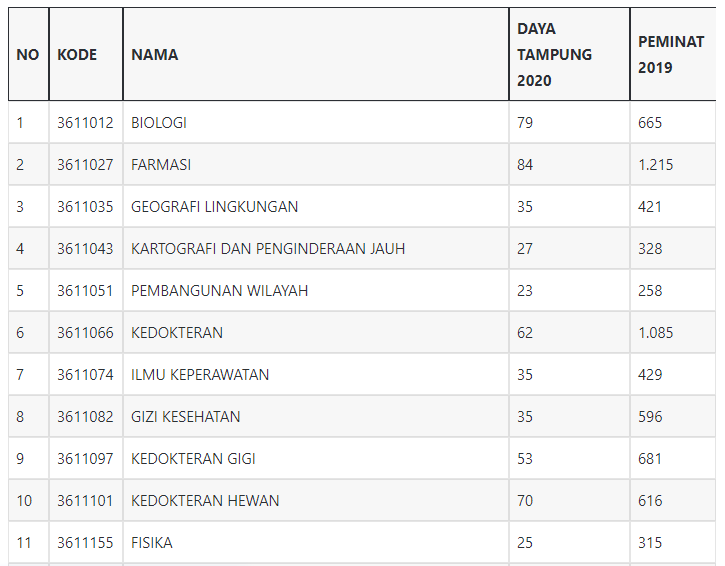Click the 1.215 peminat value
The height and width of the screenshot is (566, 725).
pos(656,165)
